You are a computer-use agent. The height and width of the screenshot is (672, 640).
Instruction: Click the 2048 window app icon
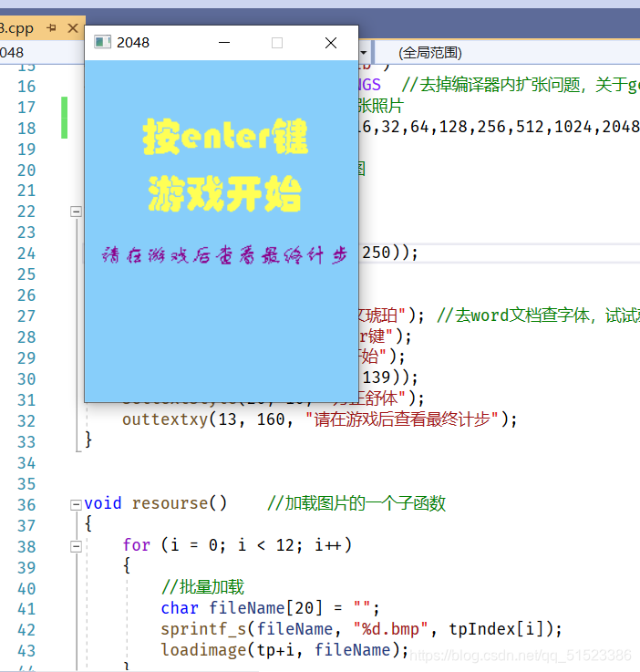click(x=102, y=43)
